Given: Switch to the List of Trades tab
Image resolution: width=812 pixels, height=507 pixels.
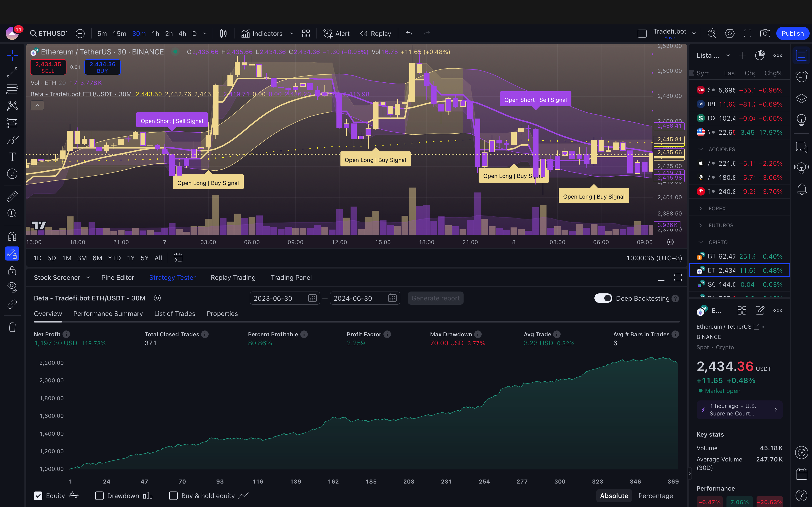Looking at the screenshot, I should coord(175,314).
